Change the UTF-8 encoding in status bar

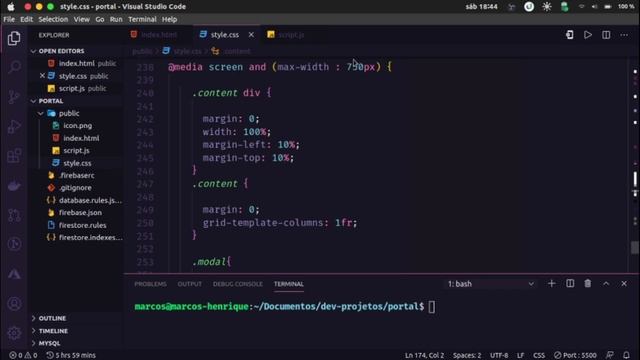coord(499,355)
